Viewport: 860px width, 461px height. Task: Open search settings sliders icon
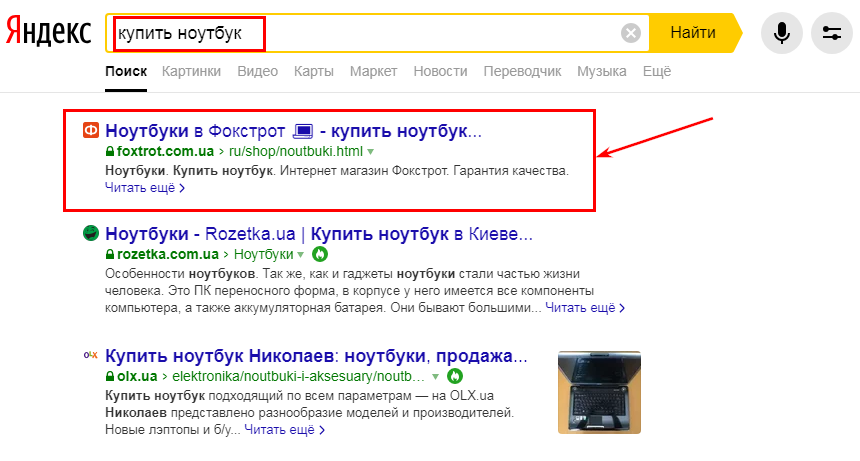pos(832,33)
